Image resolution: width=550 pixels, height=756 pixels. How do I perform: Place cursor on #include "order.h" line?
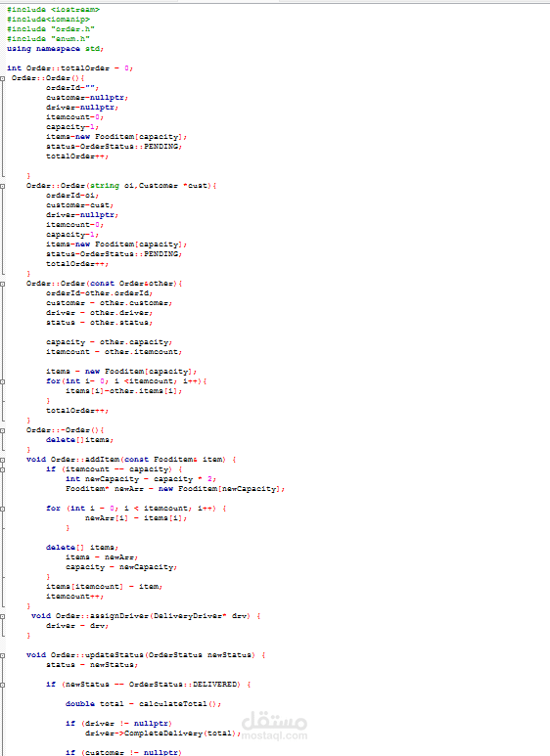pyautogui.click(x=51, y=29)
